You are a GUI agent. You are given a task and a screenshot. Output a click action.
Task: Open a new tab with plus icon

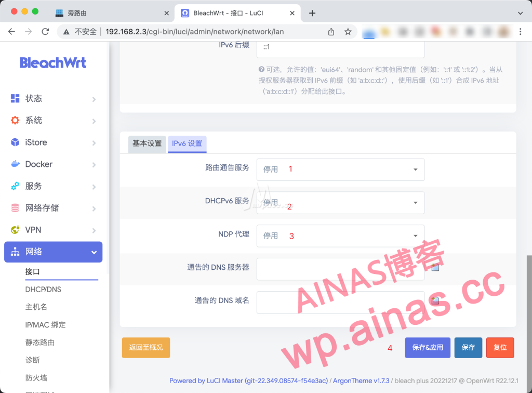coord(312,13)
